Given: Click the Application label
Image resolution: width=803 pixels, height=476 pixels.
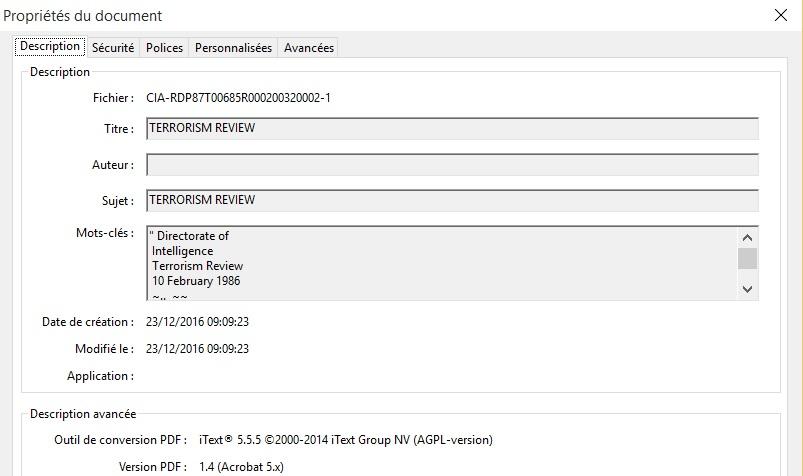Looking at the screenshot, I should tap(100, 376).
